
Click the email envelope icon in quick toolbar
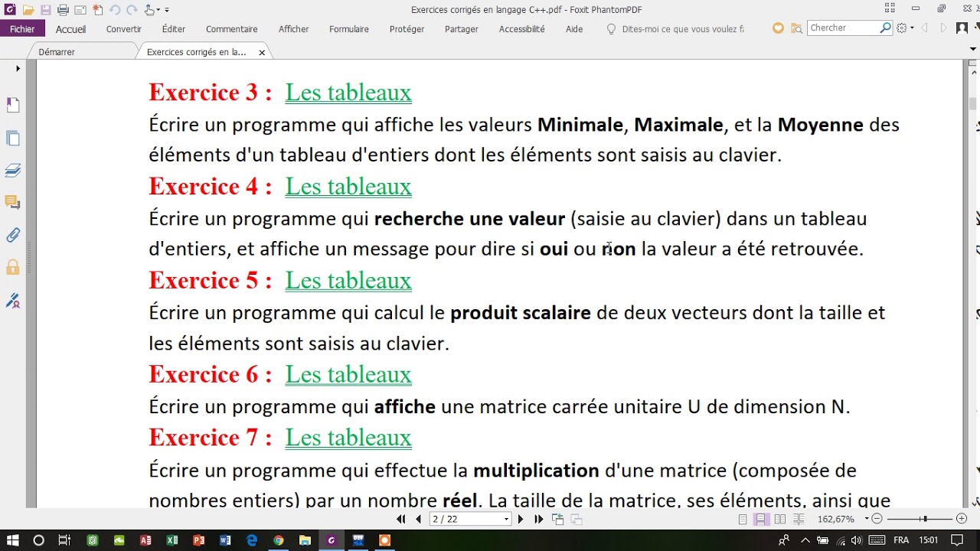pyautogui.click(x=80, y=10)
